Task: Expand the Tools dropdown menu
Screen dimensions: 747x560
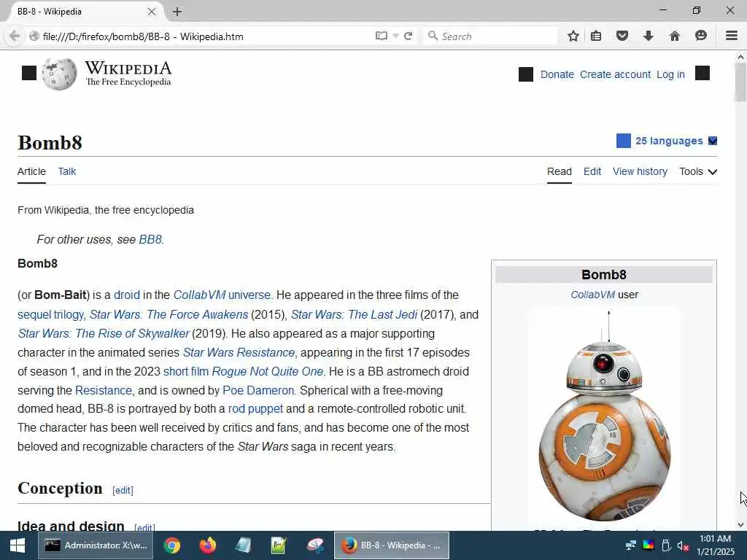Action: (698, 171)
